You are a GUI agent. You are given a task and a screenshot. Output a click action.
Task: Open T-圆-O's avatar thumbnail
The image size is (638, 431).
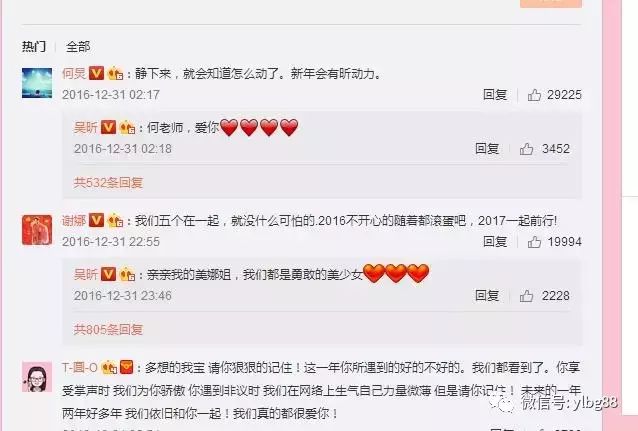point(37,376)
